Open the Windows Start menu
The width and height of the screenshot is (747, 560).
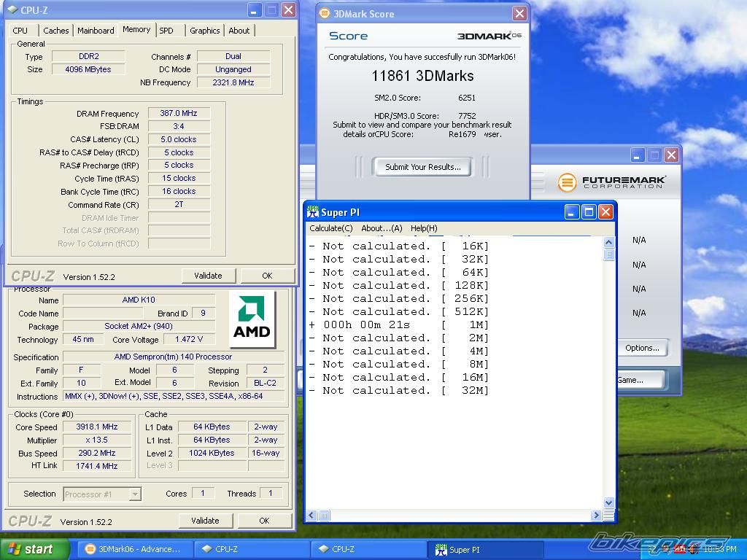pyautogui.click(x=34, y=549)
